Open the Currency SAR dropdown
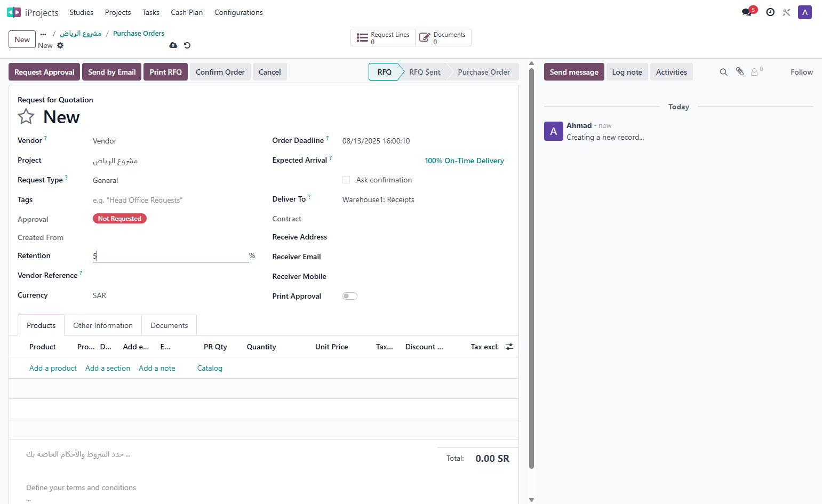This screenshot has height=504, width=822. click(174, 295)
